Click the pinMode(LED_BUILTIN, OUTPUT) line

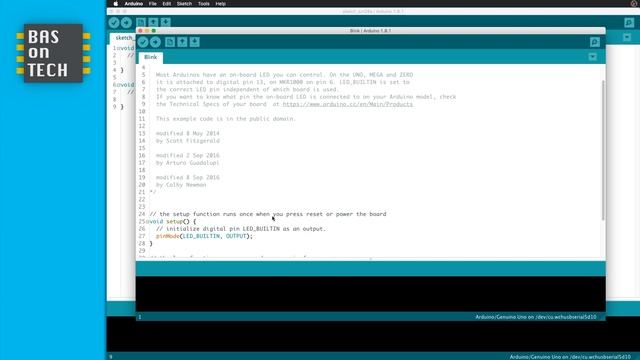(204, 236)
